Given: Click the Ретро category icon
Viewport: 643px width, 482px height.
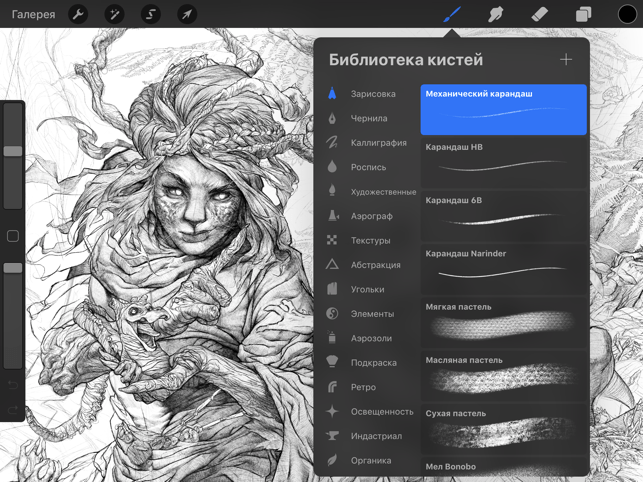Looking at the screenshot, I should [x=332, y=387].
